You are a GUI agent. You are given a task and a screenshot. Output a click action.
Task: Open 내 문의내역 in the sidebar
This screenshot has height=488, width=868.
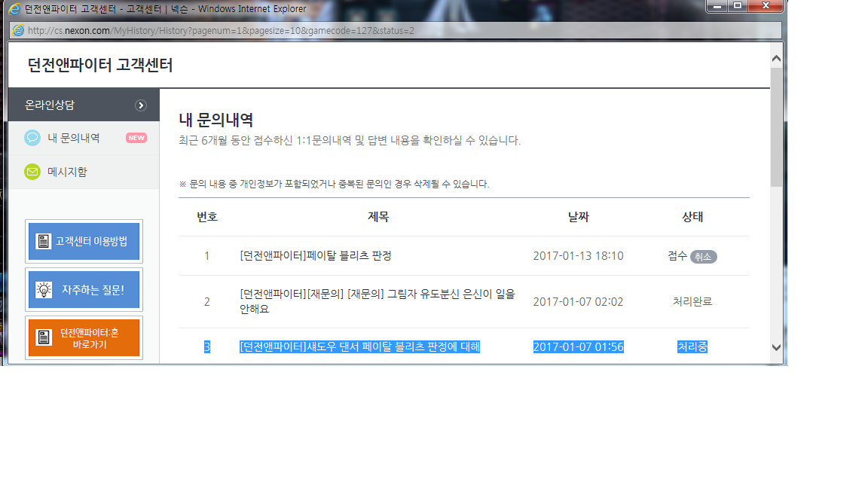tap(84, 138)
